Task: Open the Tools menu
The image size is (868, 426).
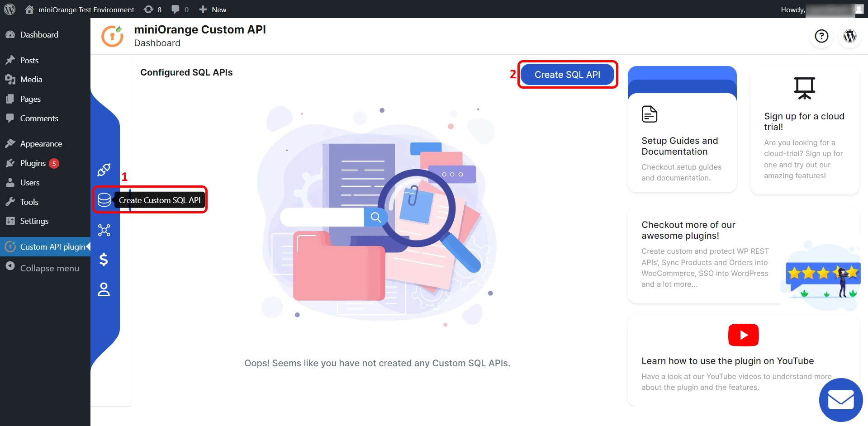Action: click(45, 202)
